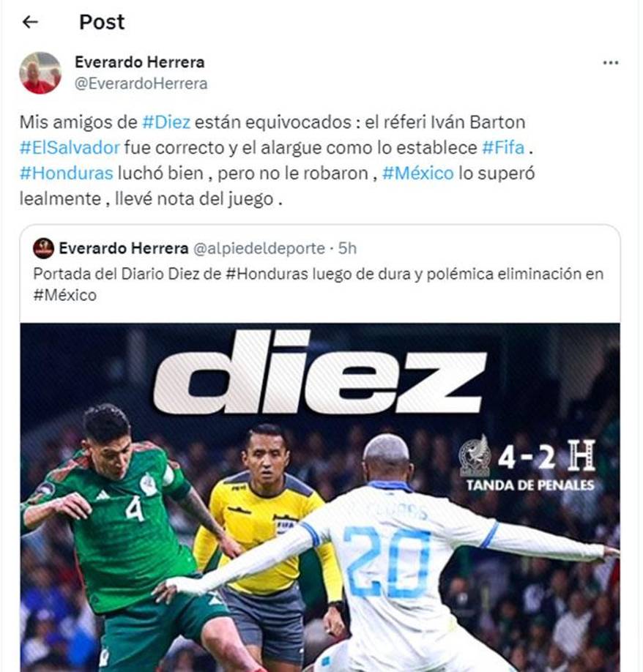Click the main post text paragraph
The image size is (643, 672).
(x=278, y=161)
